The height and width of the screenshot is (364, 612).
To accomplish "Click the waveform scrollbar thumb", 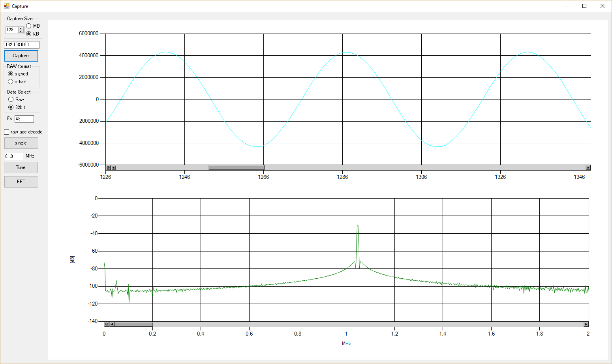I will tap(236, 167).
